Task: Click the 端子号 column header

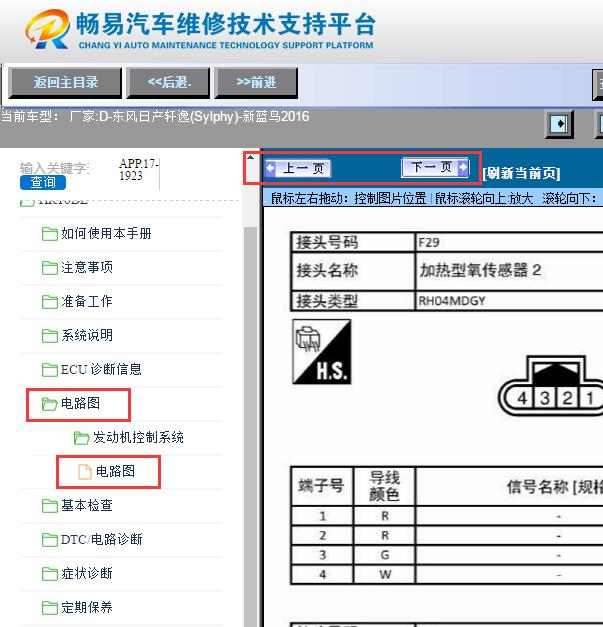Action: tap(322, 486)
